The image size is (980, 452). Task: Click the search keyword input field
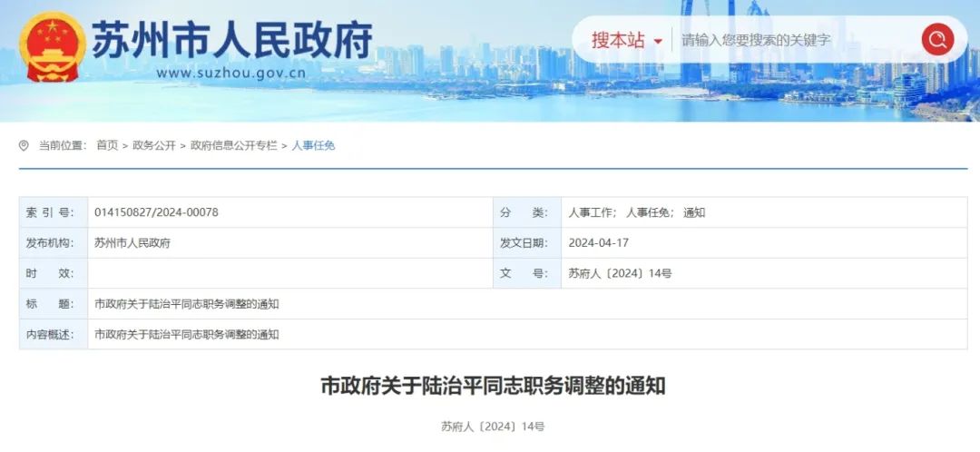coord(794,41)
